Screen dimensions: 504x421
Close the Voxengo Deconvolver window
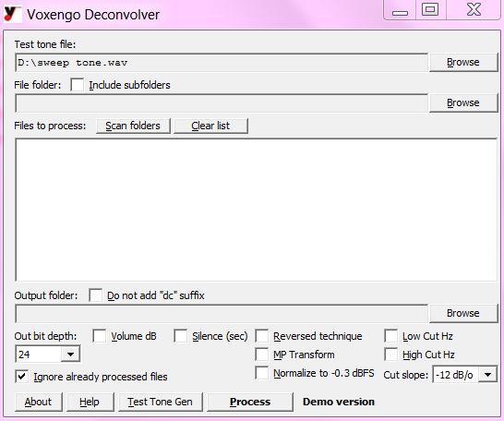(x=474, y=9)
